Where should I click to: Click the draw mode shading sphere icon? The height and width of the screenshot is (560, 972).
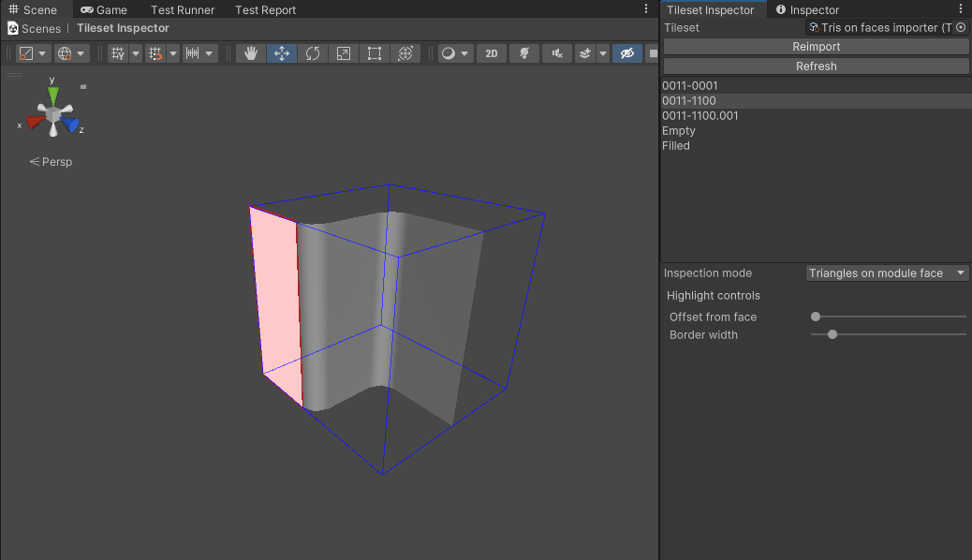[x=449, y=53]
